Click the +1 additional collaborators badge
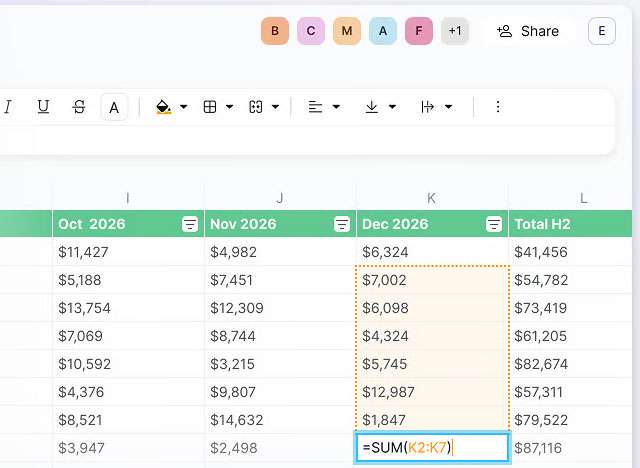Screen dimensions: 640x468 point(455,31)
